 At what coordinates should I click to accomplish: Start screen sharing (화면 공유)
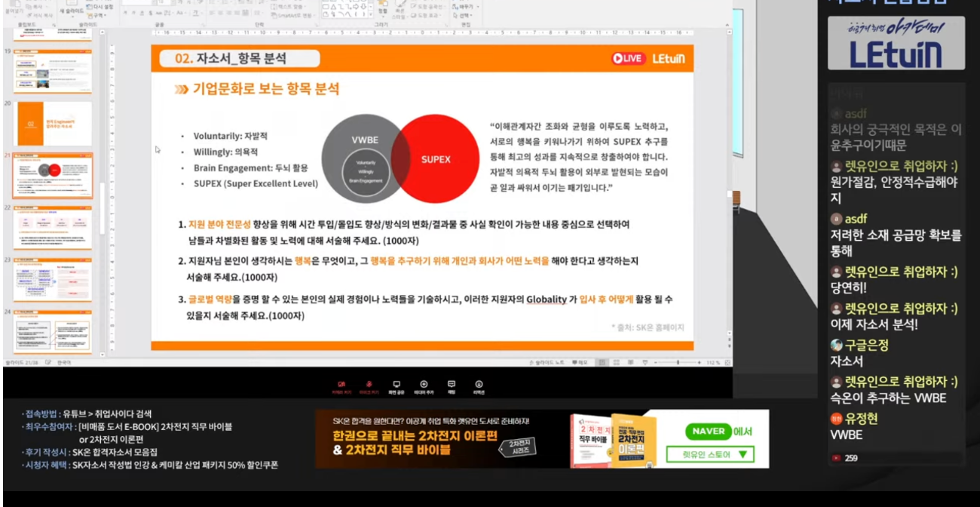click(397, 386)
